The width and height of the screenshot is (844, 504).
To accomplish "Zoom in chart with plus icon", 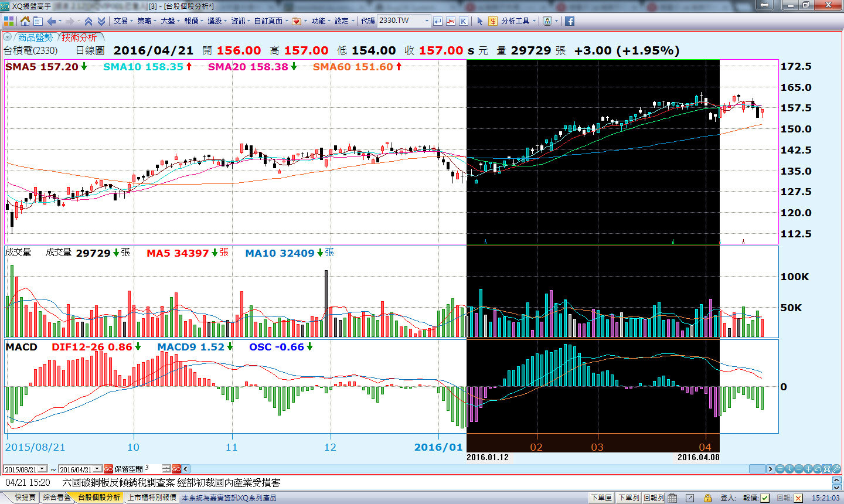I will point(808,469).
